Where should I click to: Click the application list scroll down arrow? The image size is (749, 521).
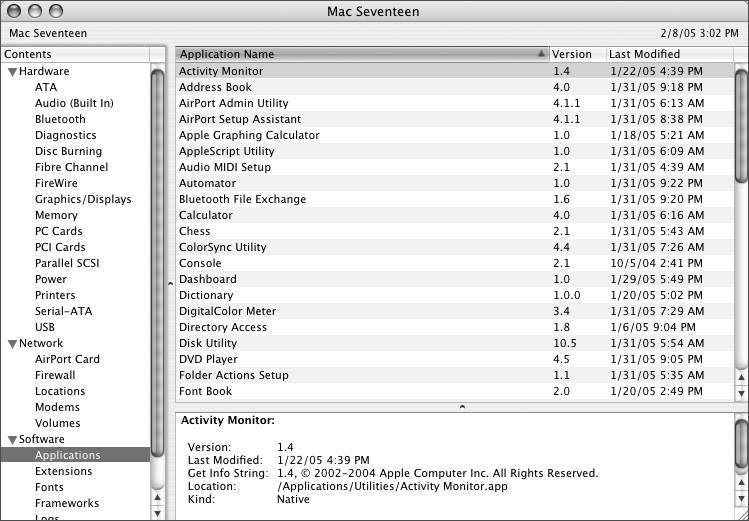tap(741, 393)
